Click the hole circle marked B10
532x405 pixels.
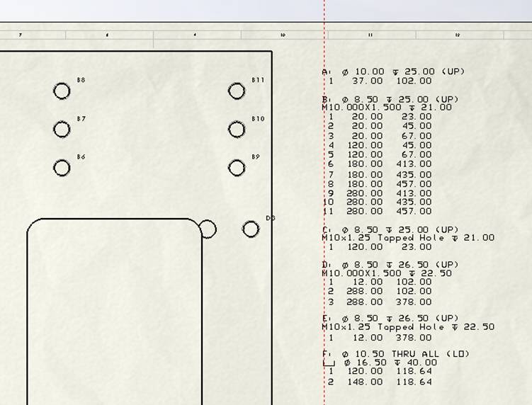[237, 129]
